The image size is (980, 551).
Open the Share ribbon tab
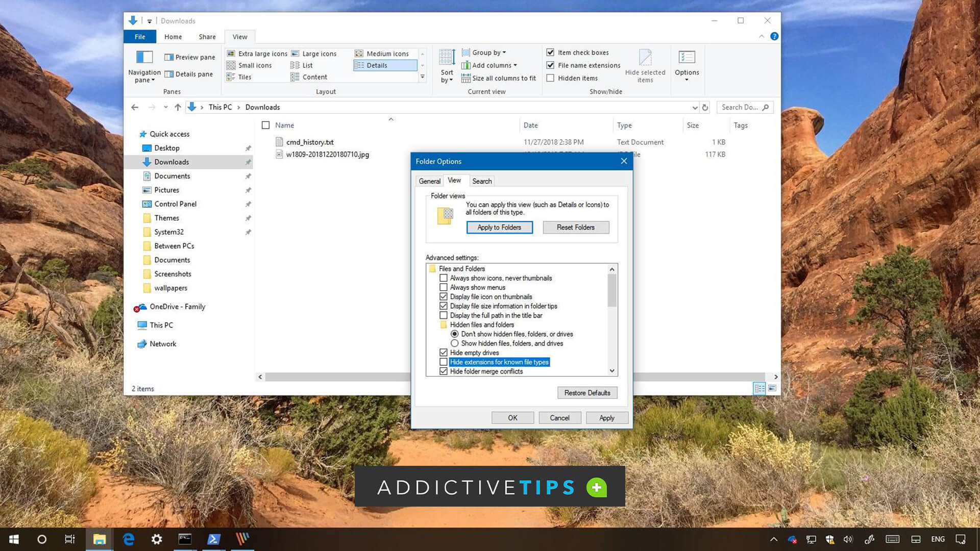[207, 37]
